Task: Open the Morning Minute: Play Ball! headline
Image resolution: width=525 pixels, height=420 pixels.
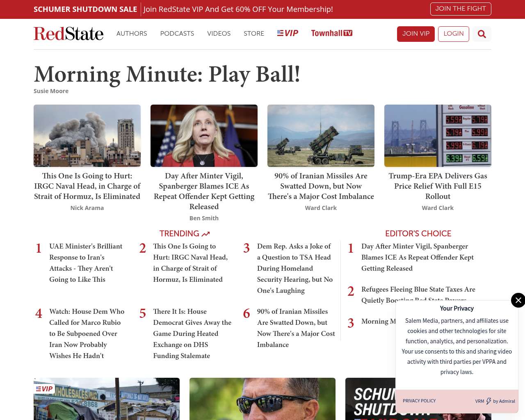Action: pos(167,74)
